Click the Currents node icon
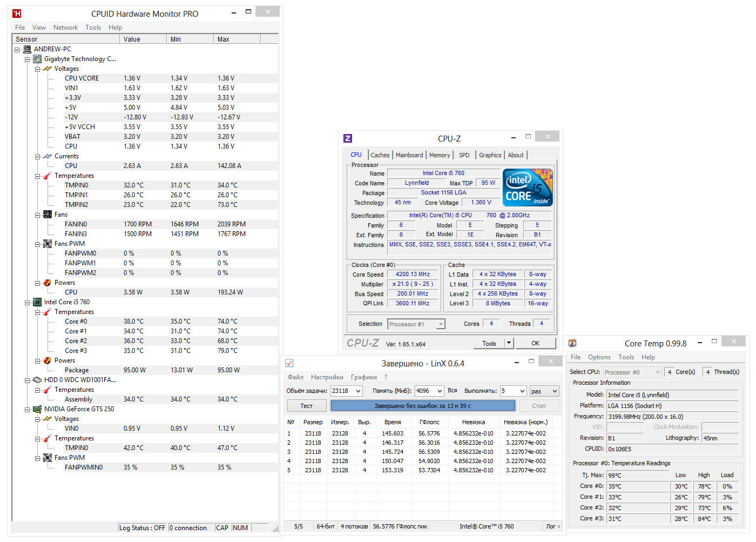The image size is (756, 542). click(x=48, y=156)
